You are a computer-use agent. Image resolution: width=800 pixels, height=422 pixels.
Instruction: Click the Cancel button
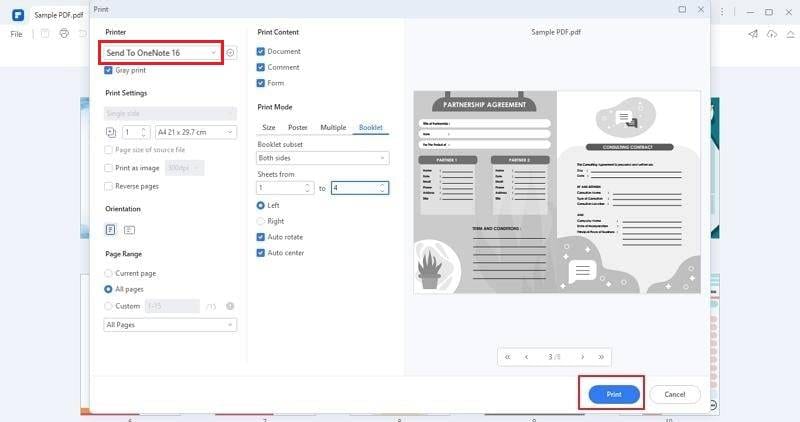[674, 394]
